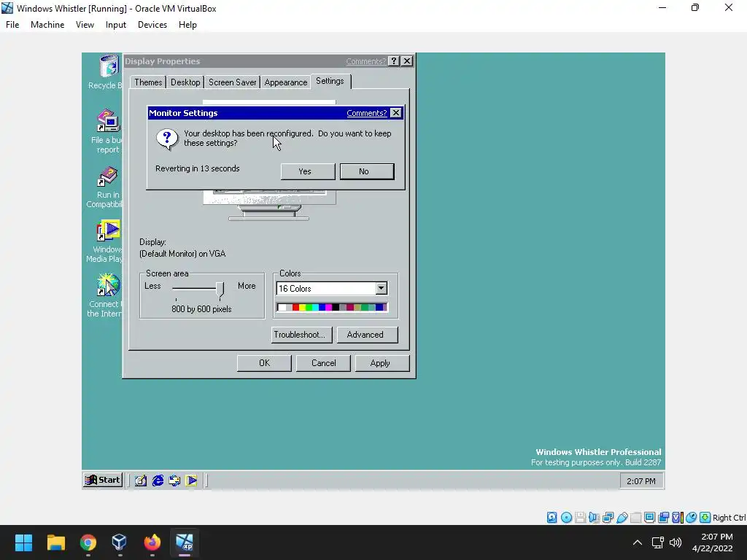Click the host clock showing 4/22/2022

point(712,542)
